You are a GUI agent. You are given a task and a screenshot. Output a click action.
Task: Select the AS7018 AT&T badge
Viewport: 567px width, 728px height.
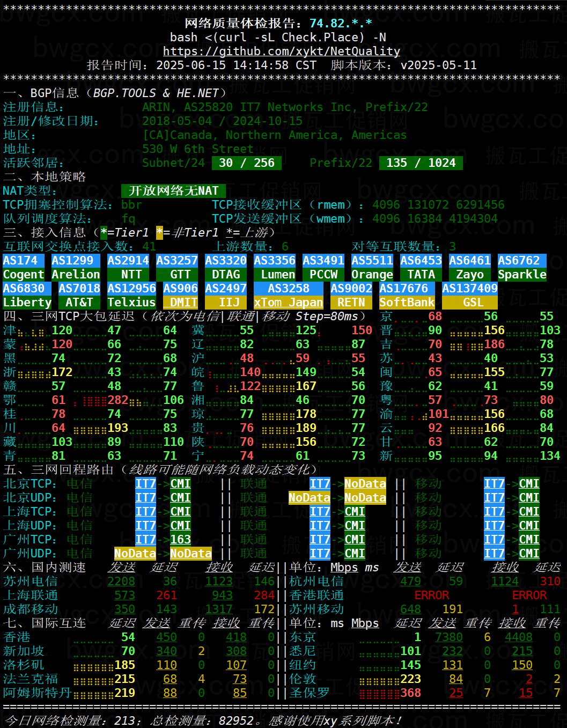[x=79, y=296]
